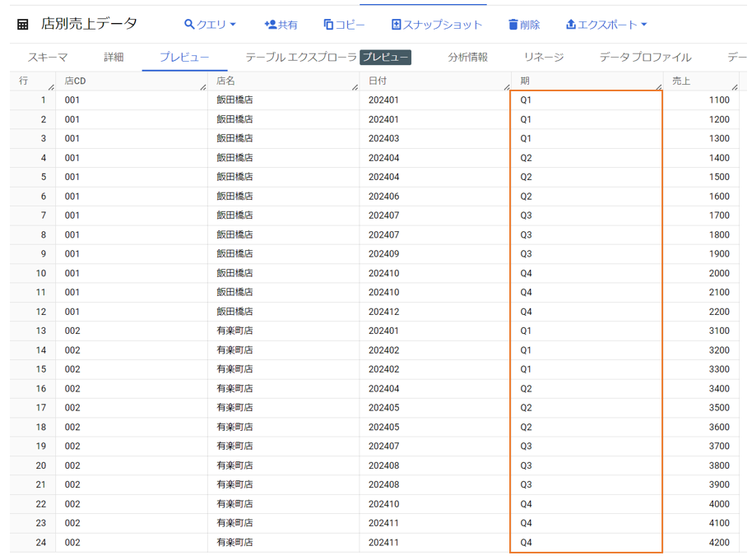Click the resize handle of 店CD column
This screenshot has height=560, width=752.
click(x=203, y=87)
